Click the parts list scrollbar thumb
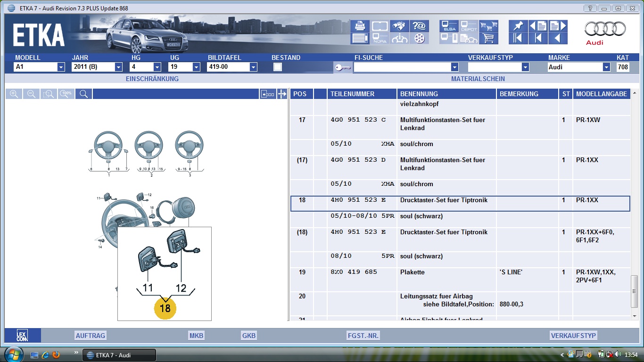This screenshot has height=362, width=644. pyautogui.click(x=635, y=291)
